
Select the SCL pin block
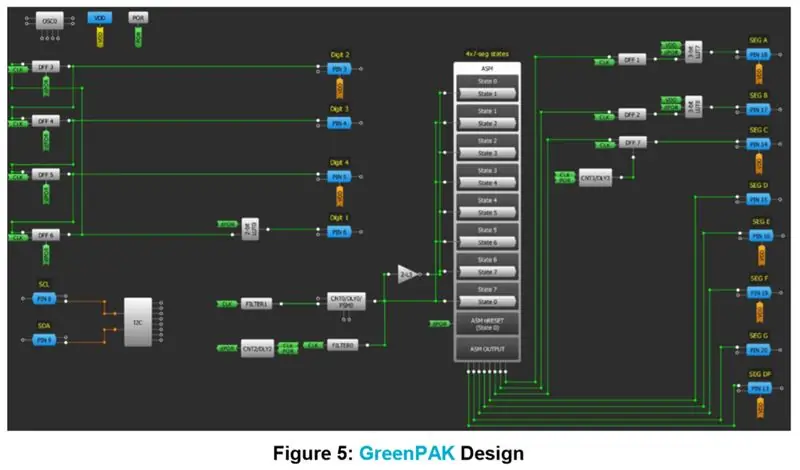pyautogui.click(x=44, y=299)
